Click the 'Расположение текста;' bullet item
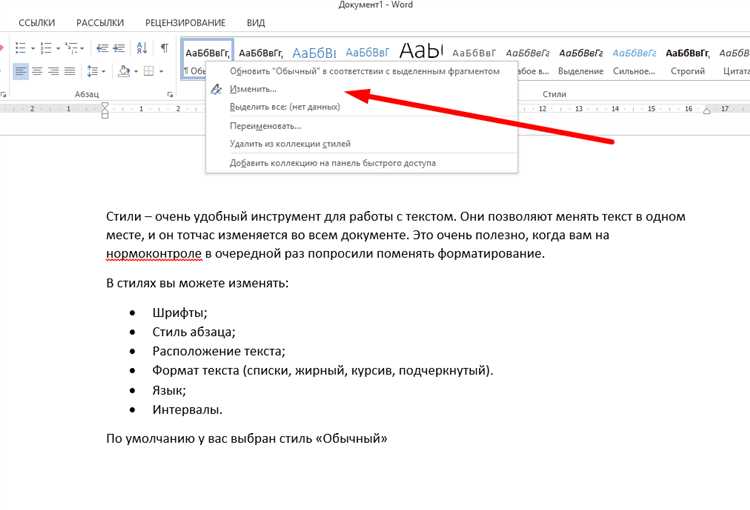The image size is (750, 510). pos(219,351)
